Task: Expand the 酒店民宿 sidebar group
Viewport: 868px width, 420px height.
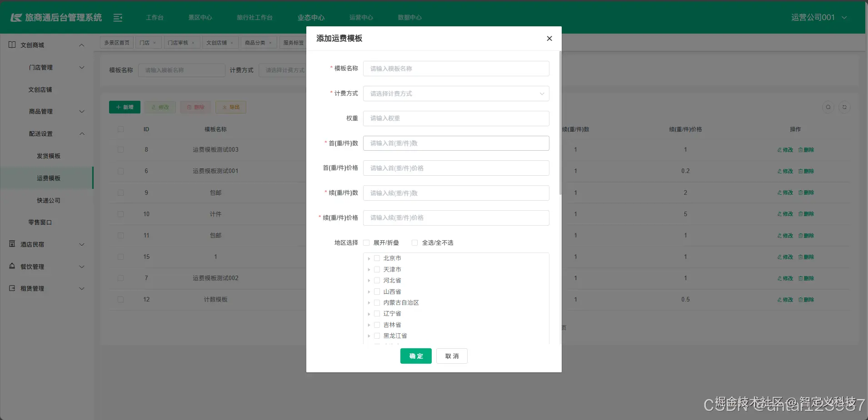Action: click(x=47, y=244)
